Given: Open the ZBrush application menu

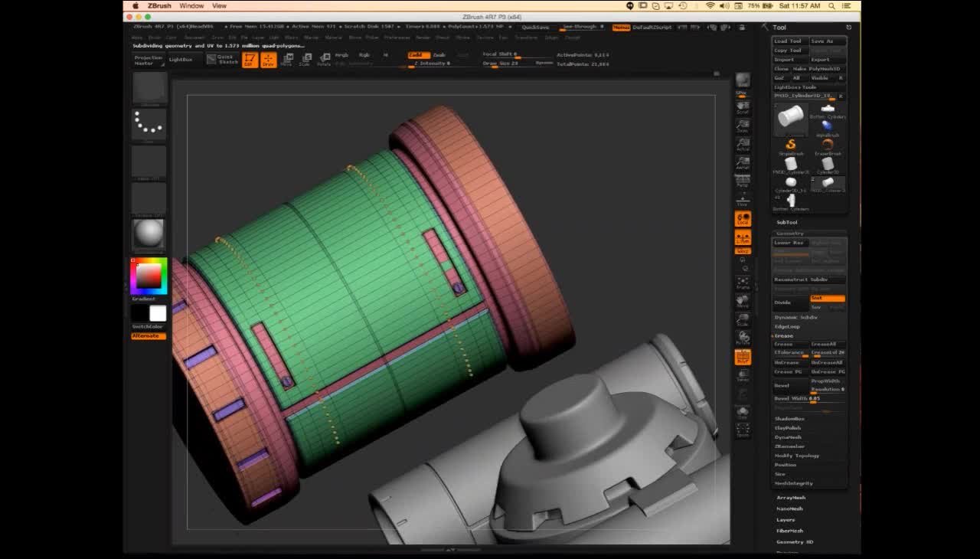Looking at the screenshot, I should tap(159, 5).
